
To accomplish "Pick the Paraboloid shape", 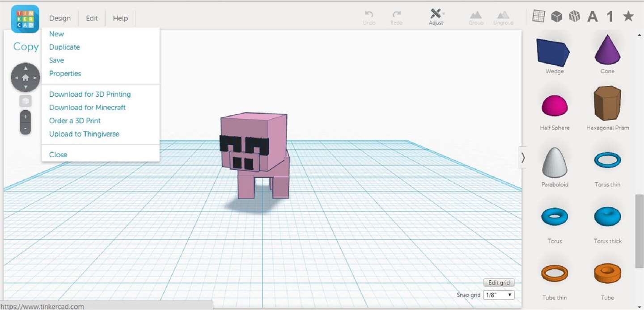I will click(x=555, y=162).
